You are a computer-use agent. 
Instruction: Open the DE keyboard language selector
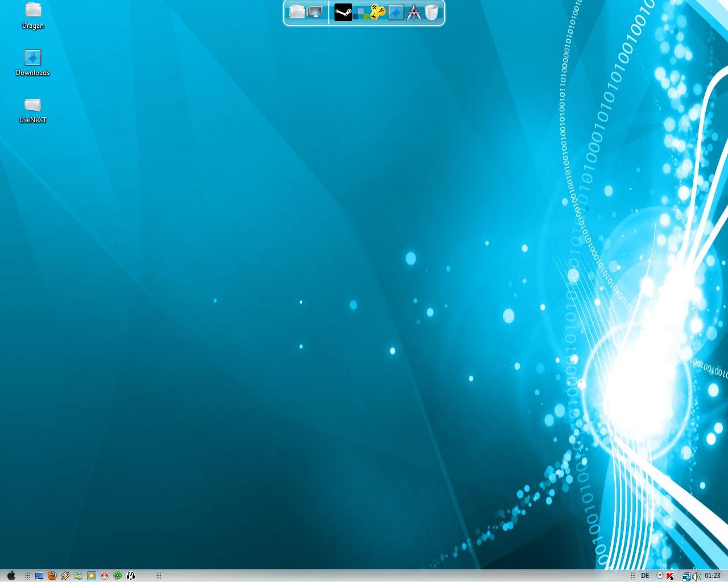point(645,576)
